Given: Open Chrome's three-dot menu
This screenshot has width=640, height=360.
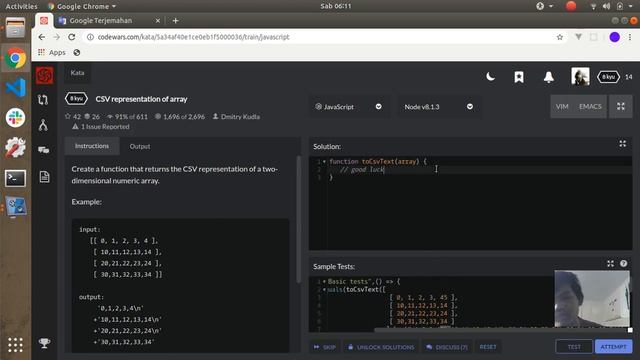Looking at the screenshot, I should [x=630, y=37].
